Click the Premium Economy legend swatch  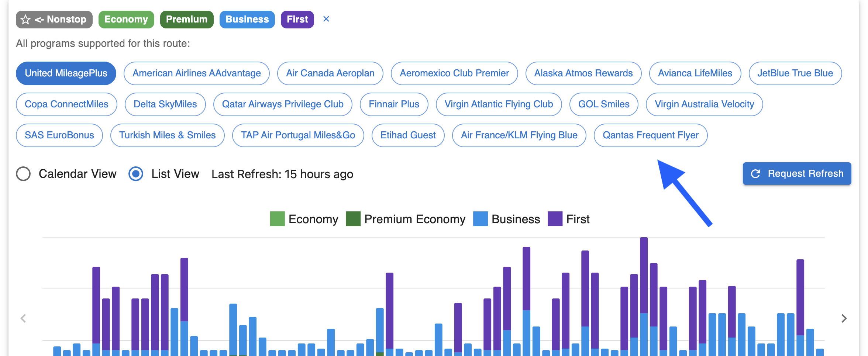tap(353, 219)
